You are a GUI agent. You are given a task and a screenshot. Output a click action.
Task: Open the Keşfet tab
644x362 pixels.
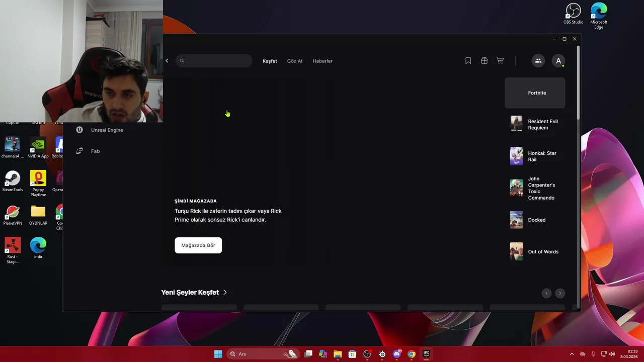(270, 61)
